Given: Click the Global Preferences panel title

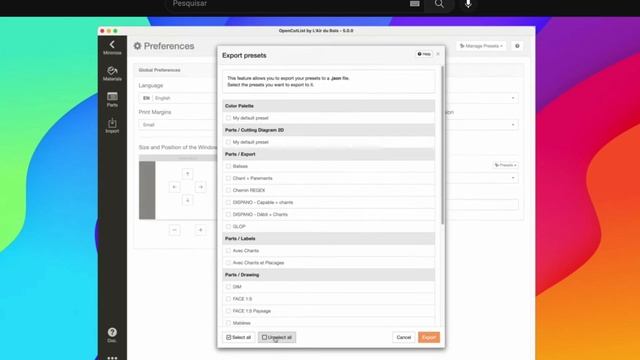Looking at the screenshot, I should tap(159, 70).
